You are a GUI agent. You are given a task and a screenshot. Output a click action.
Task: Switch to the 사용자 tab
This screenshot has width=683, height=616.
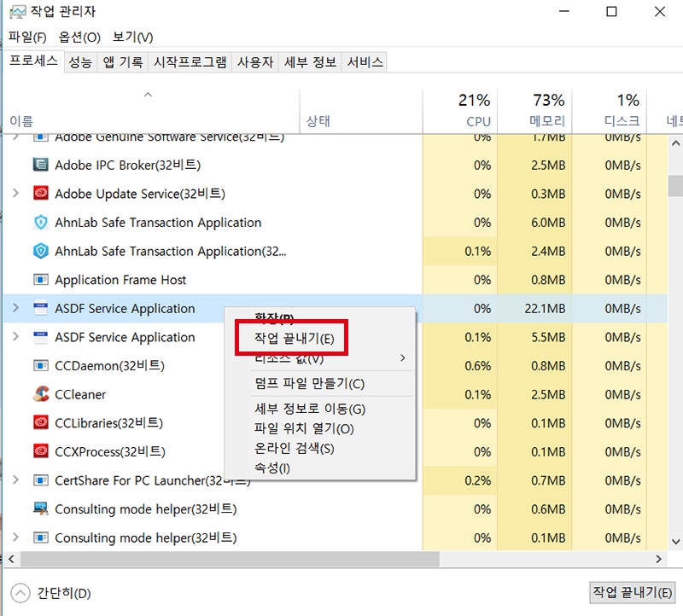point(255,62)
